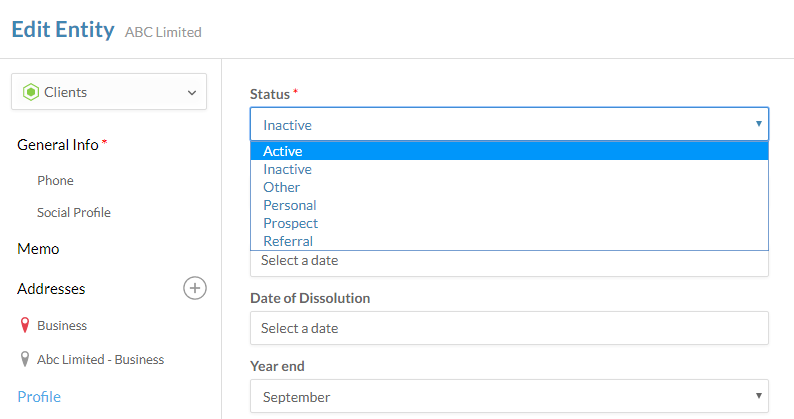Open Abc Limited - Business address
The width and height of the screenshot is (794, 419).
point(100,359)
